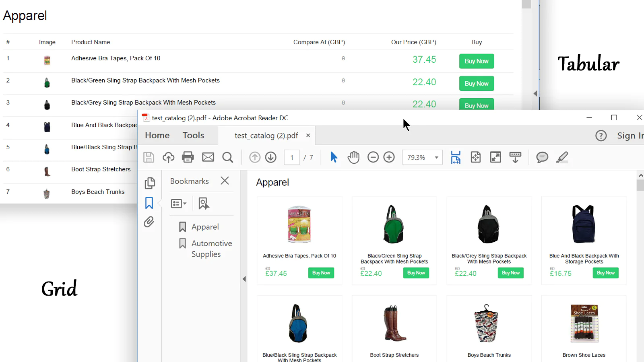Upload file using the cloud icon
The width and height of the screenshot is (644, 362).
pos(168,157)
